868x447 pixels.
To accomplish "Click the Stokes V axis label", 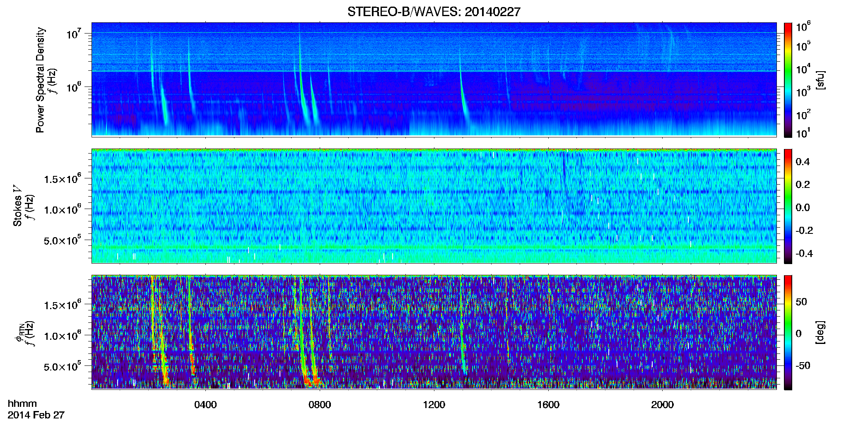I will coord(17,206).
